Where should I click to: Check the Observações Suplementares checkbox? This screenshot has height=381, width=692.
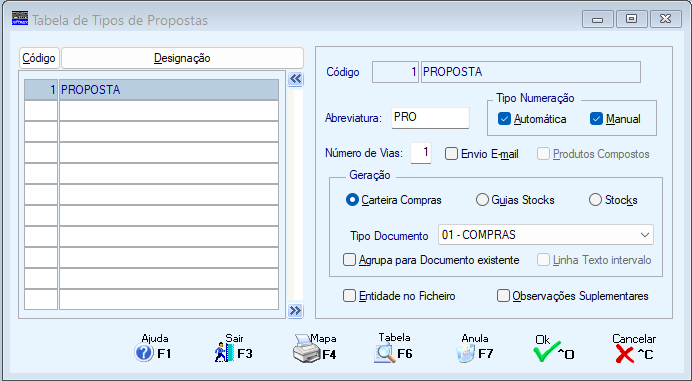pyautogui.click(x=503, y=296)
